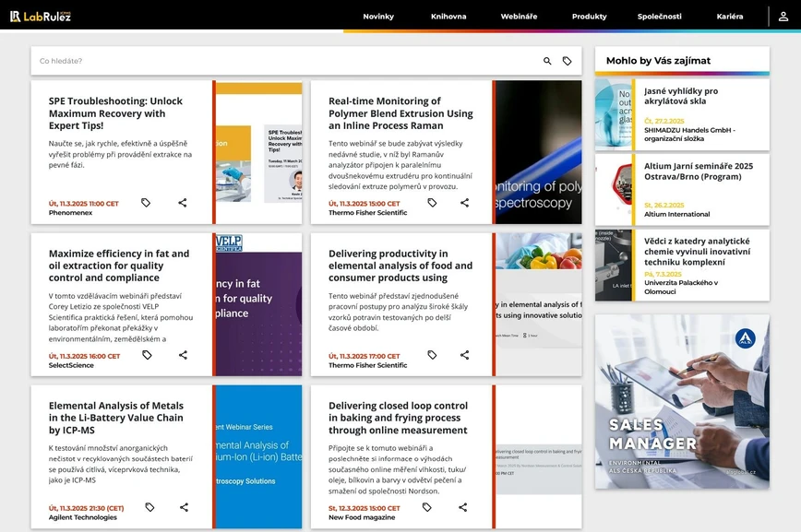Click the Sales Manager ALS advertisement
The height and width of the screenshot is (532, 801).
682,401
